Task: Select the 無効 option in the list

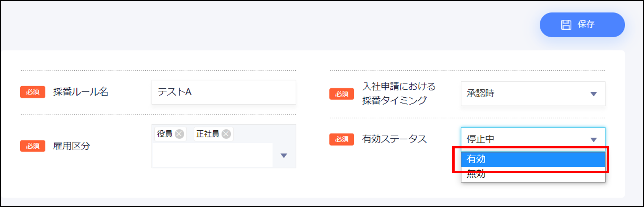Action: tap(533, 174)
